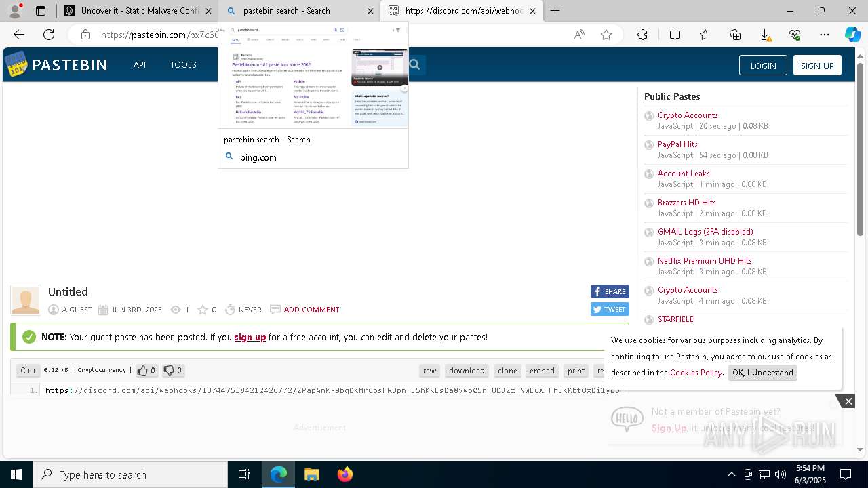The height and width of the screenshot is (488, 868).
Task: Close the Uncover it tab
Action: pyautogui.click(x=208, y=11)
